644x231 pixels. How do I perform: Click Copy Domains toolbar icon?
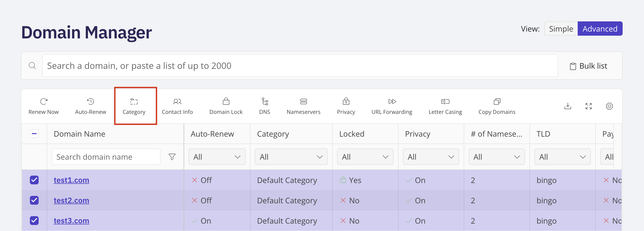(497, 106)
